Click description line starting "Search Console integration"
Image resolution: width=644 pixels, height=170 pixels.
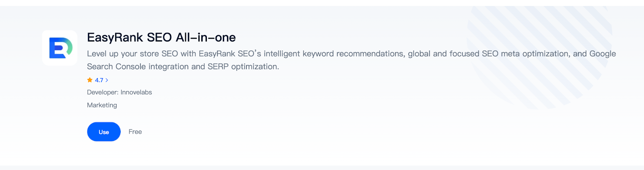pyautogui.click(x=183, y=66)
